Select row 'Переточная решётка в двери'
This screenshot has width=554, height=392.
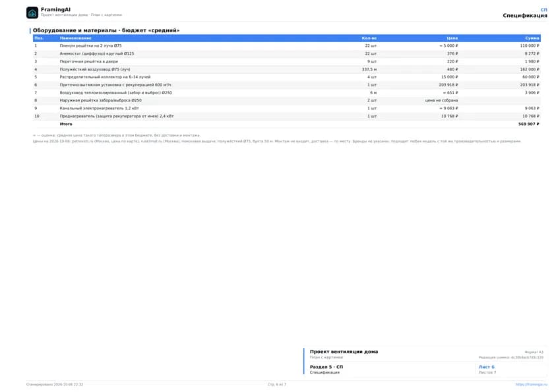tap(287, 61)
